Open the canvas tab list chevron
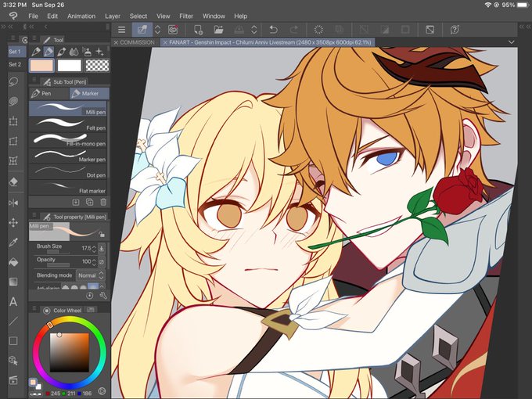This screenshot has width=532, height=399. pos(512,42)
